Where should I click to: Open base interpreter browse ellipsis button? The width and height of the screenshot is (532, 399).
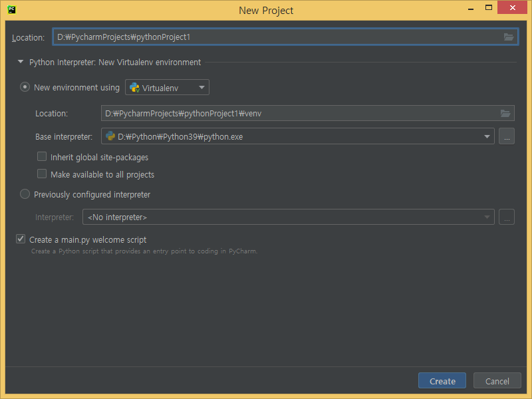(507, 136)
